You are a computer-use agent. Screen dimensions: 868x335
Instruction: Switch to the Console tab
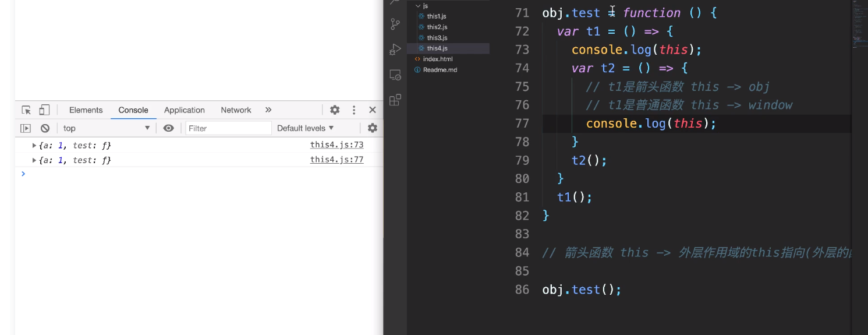pos(133,110)
